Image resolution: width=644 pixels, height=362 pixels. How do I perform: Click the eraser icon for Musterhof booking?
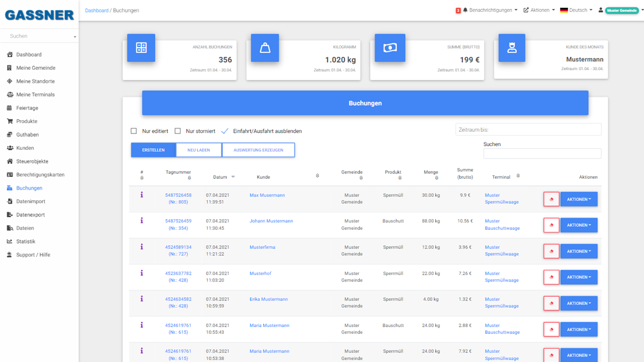tap(551, 277)
